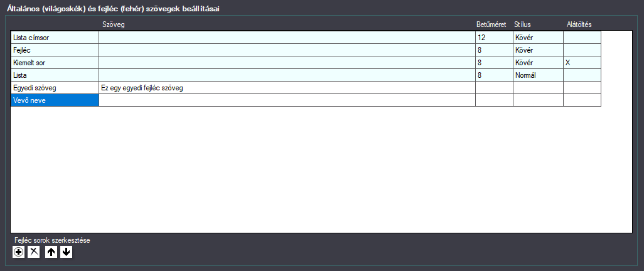The width and height of the screenshot is (644, 271).
Task: Open the Normál style cell of Lista
Action: 538,75
